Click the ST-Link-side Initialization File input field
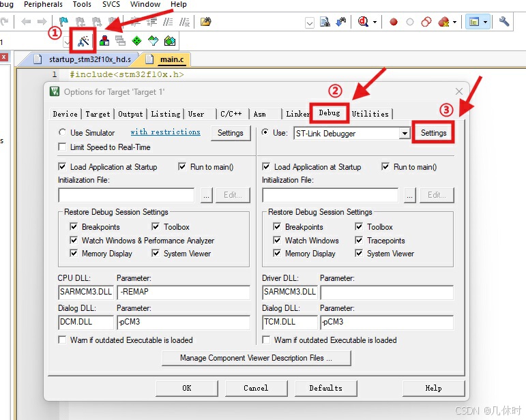This screenshot has width=526, height=420. click(x=330, y=195)
